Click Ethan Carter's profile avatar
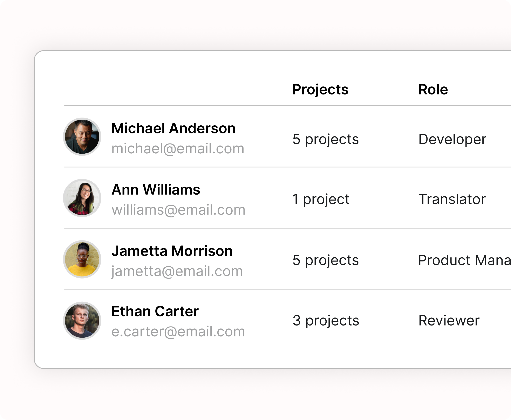Viewport: 511px width, 420px height. (x=82, y=321)
